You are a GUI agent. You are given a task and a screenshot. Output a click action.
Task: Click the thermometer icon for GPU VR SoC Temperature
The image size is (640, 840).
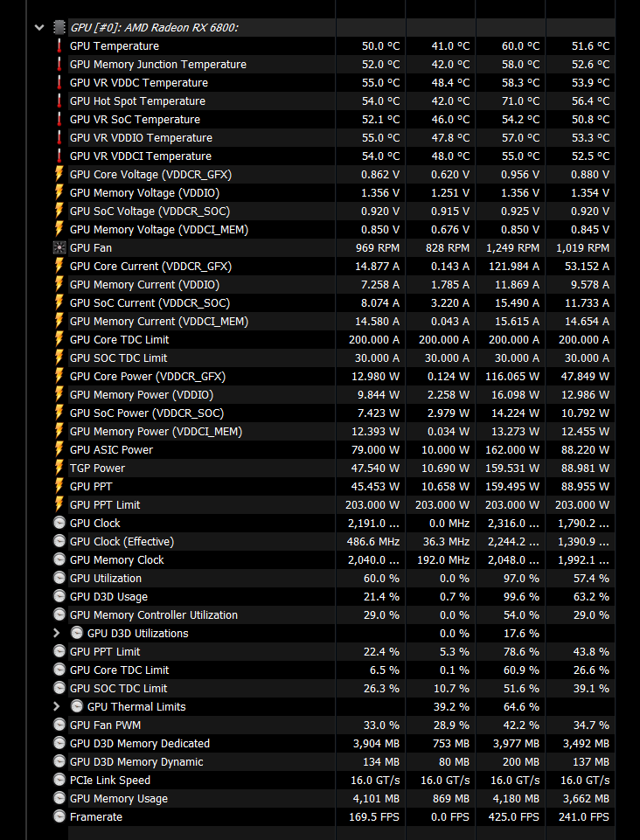pyautogui.click(x=59, y=120)
